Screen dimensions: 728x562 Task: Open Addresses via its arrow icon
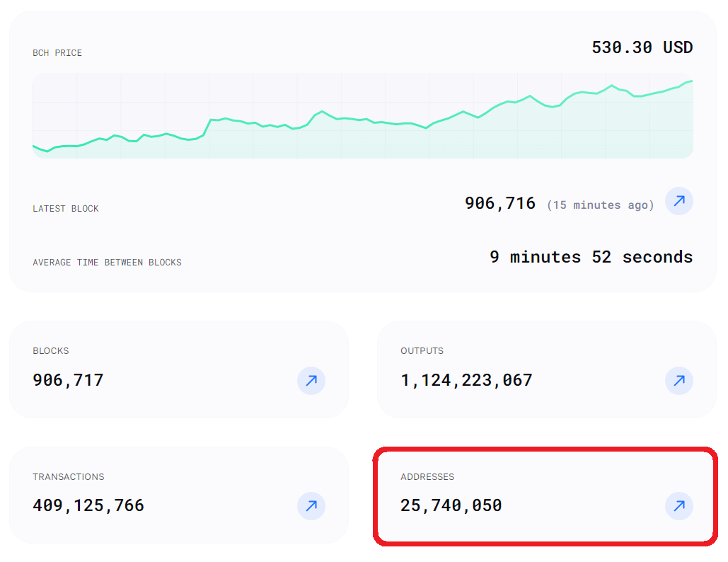678,506
